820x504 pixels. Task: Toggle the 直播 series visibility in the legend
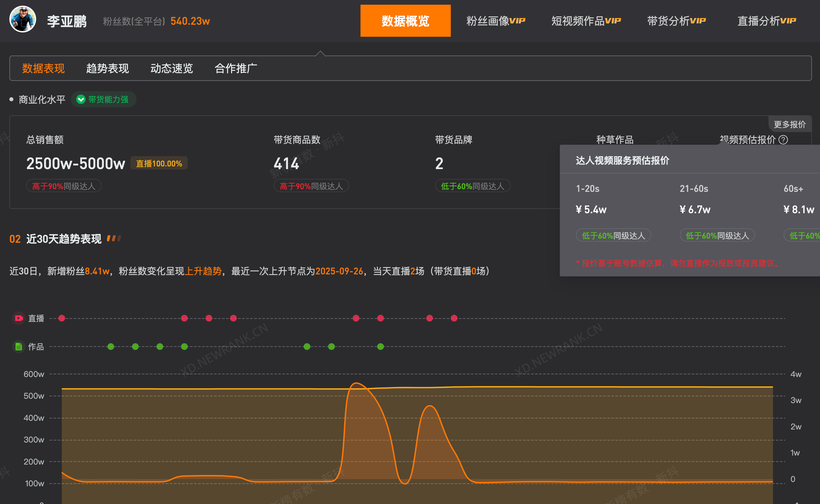(36, 318)
